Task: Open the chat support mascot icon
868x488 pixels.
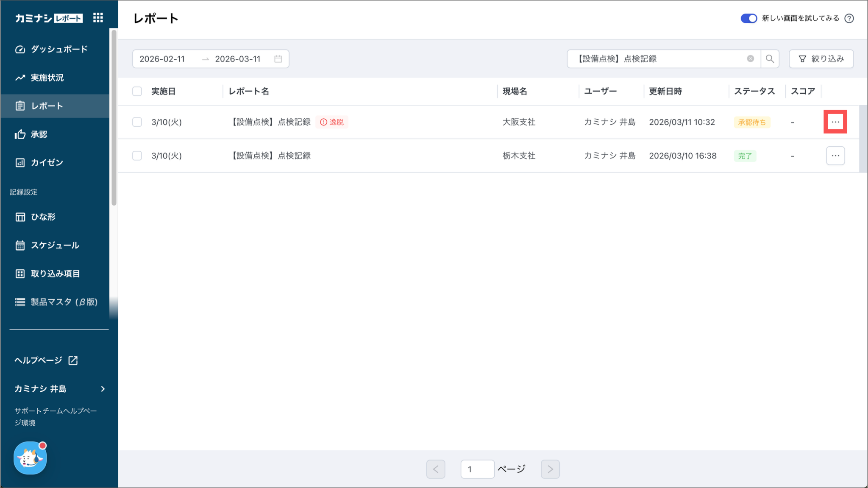Action: tap(30, 458)
